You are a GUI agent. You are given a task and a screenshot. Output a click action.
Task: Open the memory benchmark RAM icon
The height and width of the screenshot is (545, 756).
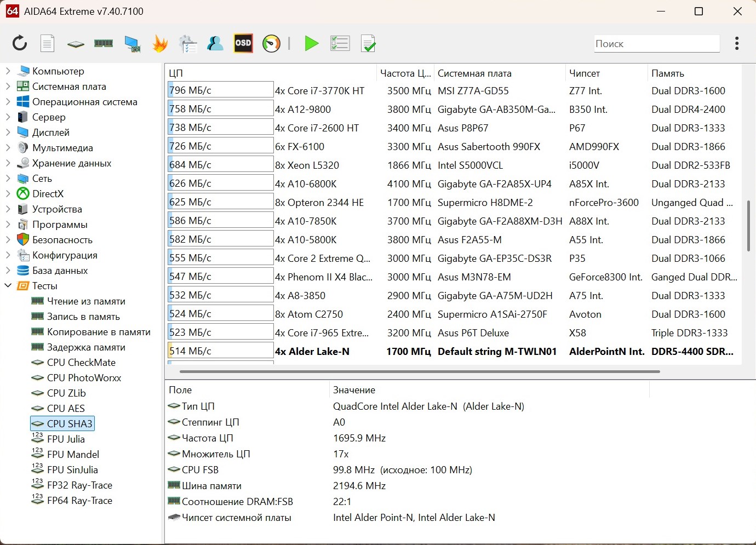[x=104, y=43]
